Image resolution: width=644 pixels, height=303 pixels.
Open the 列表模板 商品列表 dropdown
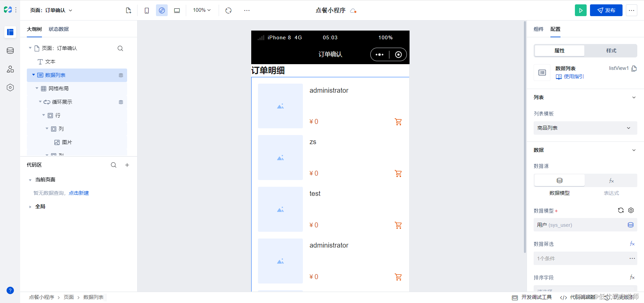pos(585,128)
